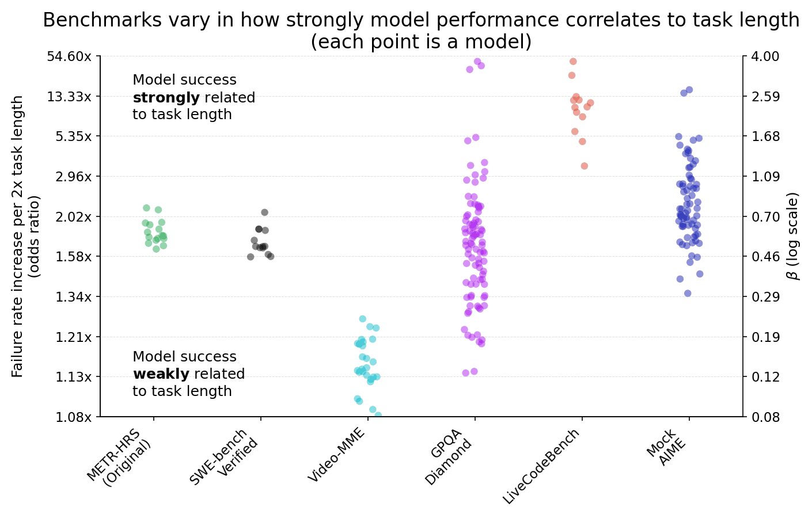Click the chart title text
812x518 pixels.
click(421, 31)
